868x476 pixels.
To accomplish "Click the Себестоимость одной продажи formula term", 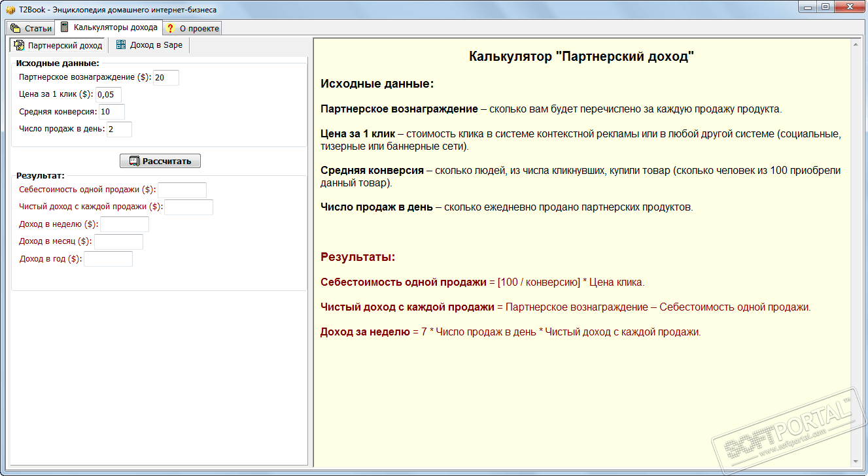I will pos(404,282).
